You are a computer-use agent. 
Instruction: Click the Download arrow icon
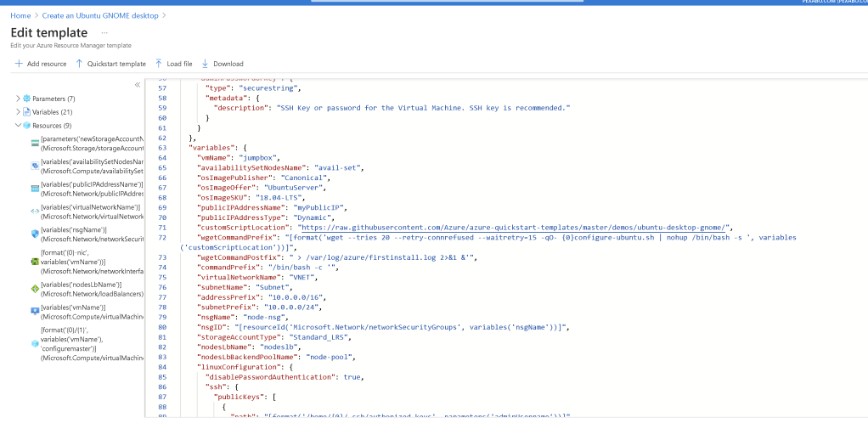(x=205, y=64)
